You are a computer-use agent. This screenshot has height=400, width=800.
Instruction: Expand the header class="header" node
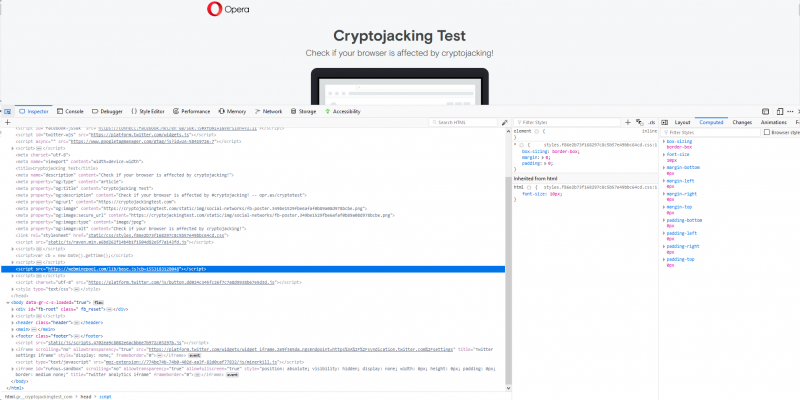(13, 322)
